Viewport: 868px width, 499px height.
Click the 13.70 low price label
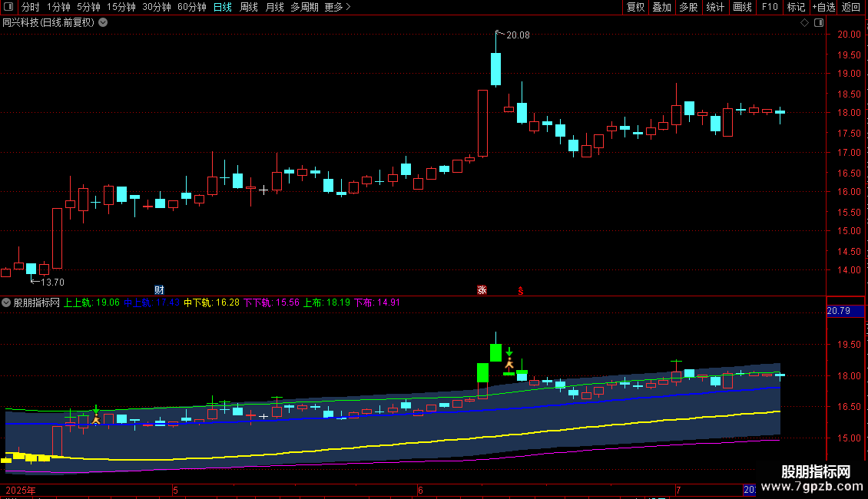tap(52, 283)
